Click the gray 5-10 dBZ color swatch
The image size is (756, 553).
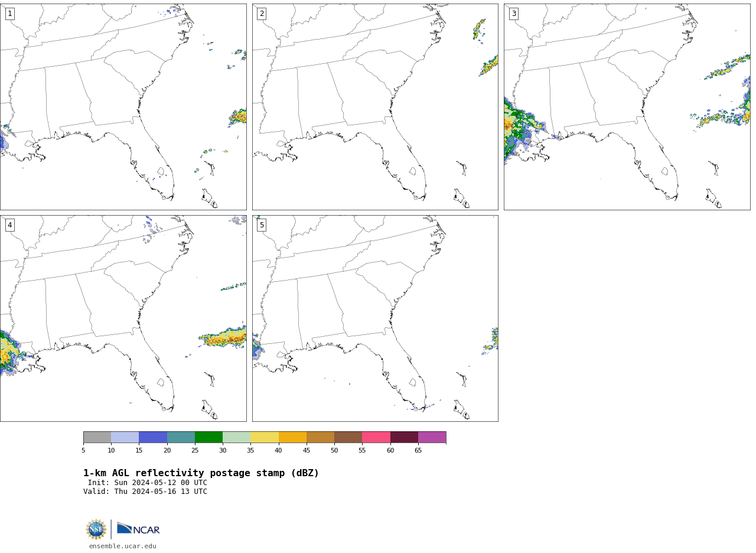[97, 437]
